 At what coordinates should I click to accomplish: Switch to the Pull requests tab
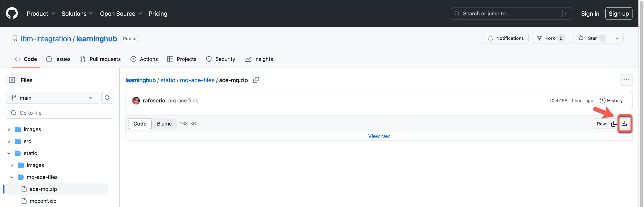click(100, 59)
